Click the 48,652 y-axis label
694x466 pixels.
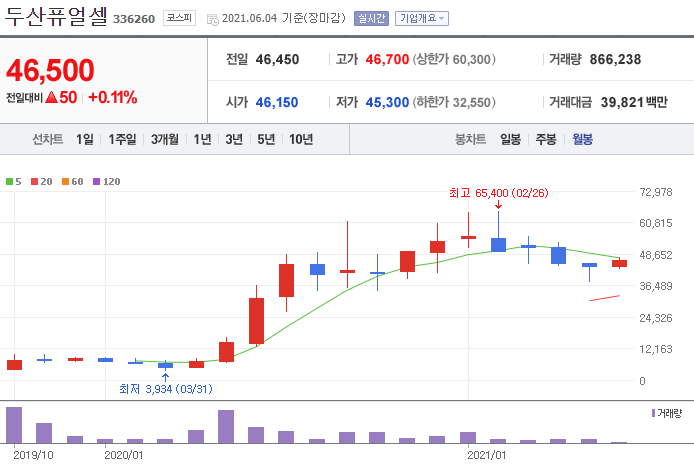(655, 255)
